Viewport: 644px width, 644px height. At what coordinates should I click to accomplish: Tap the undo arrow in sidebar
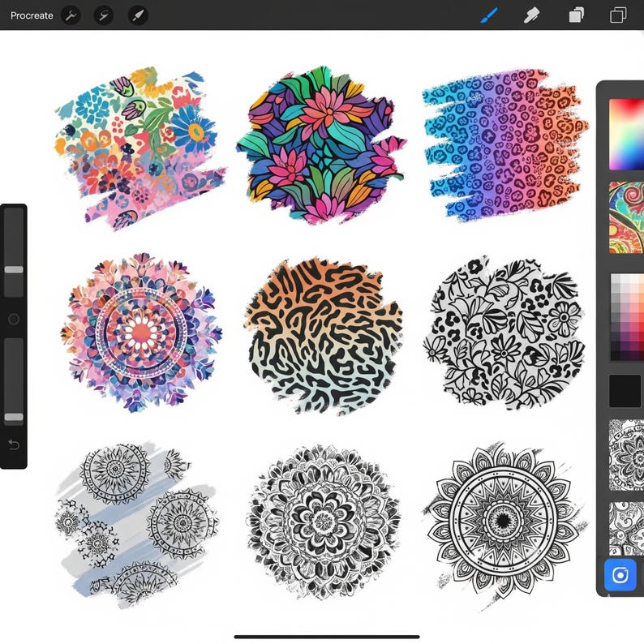14,444
